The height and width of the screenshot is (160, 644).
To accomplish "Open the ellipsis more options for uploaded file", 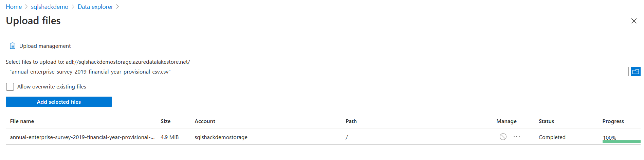I will (x=516, y=137).
